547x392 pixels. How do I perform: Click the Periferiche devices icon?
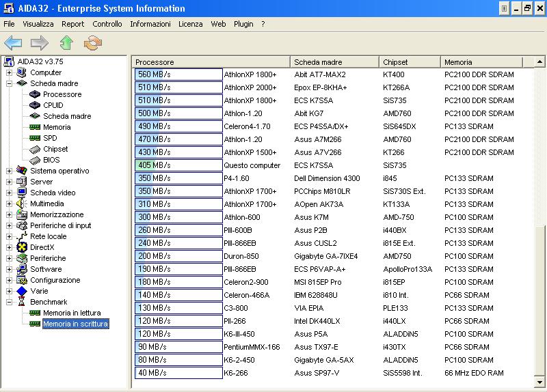point(22,258)
